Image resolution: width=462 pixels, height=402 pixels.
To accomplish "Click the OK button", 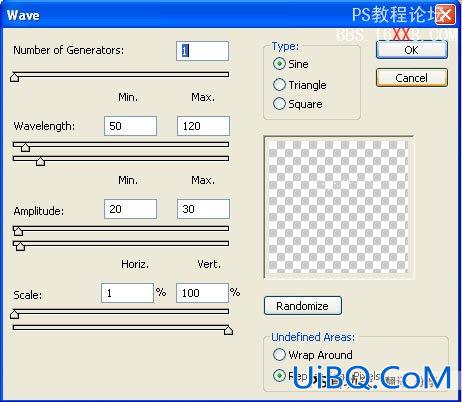I will coord(412,50).
